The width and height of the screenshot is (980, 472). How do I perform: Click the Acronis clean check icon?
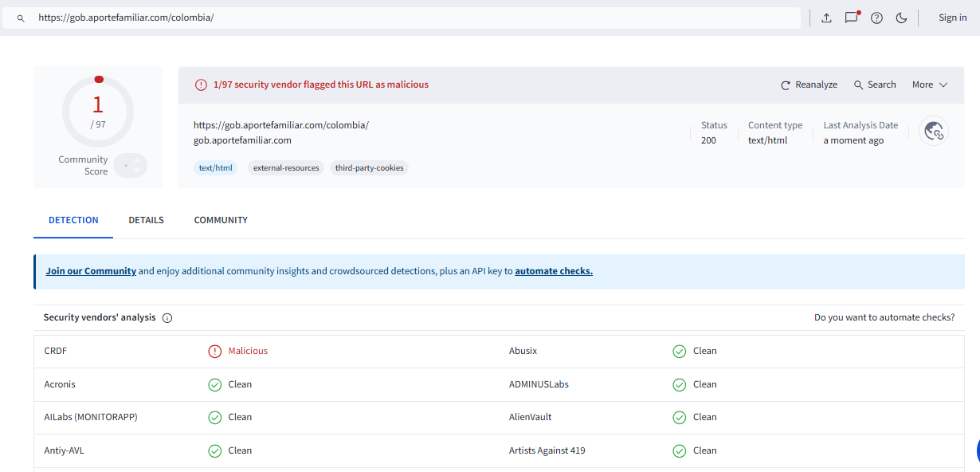[214, 384]
